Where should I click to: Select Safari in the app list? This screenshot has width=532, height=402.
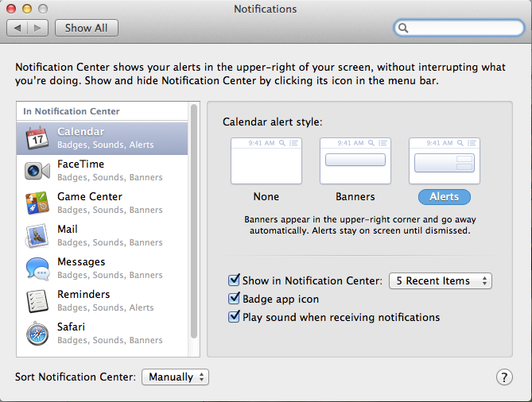coord(102,334)
